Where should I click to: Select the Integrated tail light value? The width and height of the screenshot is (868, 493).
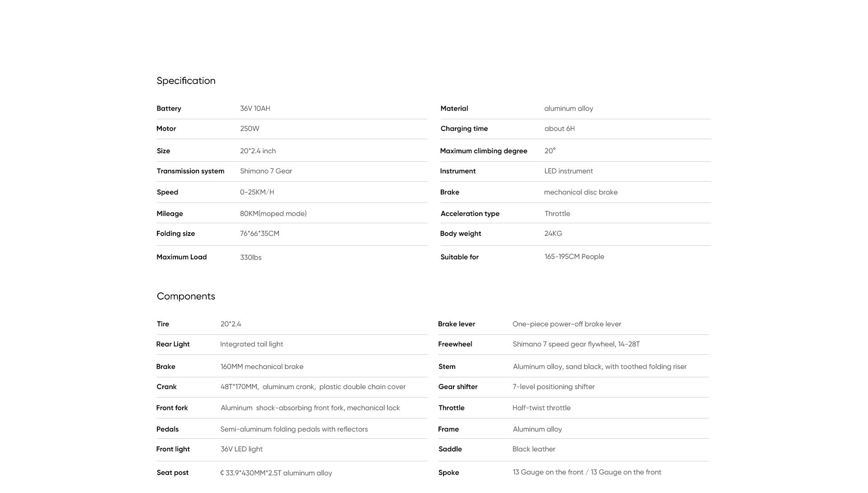pos(251,344)
